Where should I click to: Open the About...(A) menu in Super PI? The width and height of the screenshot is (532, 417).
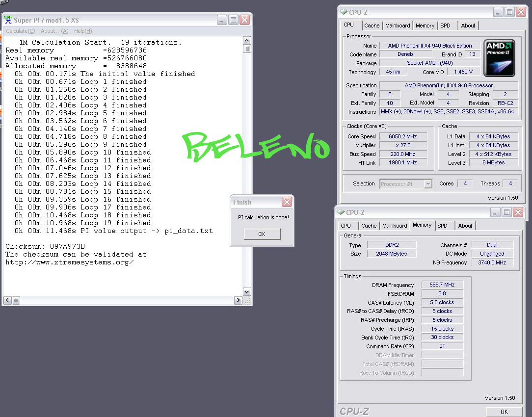54,31
